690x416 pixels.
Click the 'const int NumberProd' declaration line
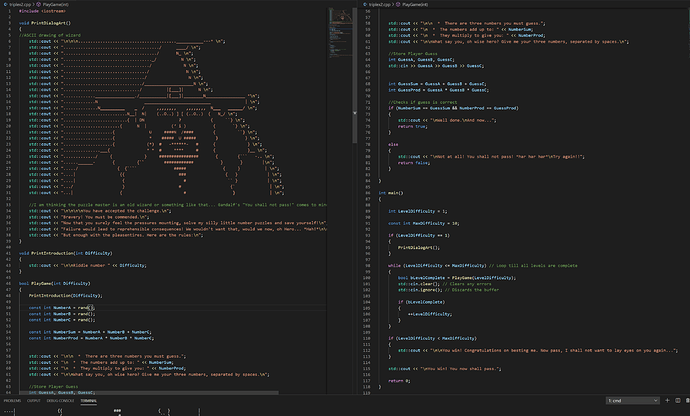point(92,338)
